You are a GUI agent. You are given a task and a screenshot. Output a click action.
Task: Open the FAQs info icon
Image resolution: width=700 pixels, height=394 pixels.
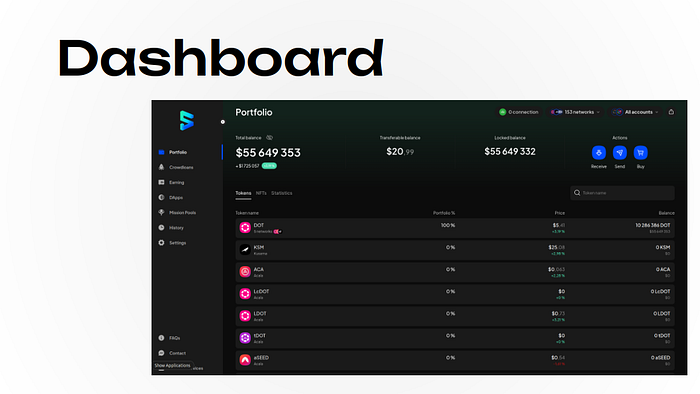pos(161,338)
